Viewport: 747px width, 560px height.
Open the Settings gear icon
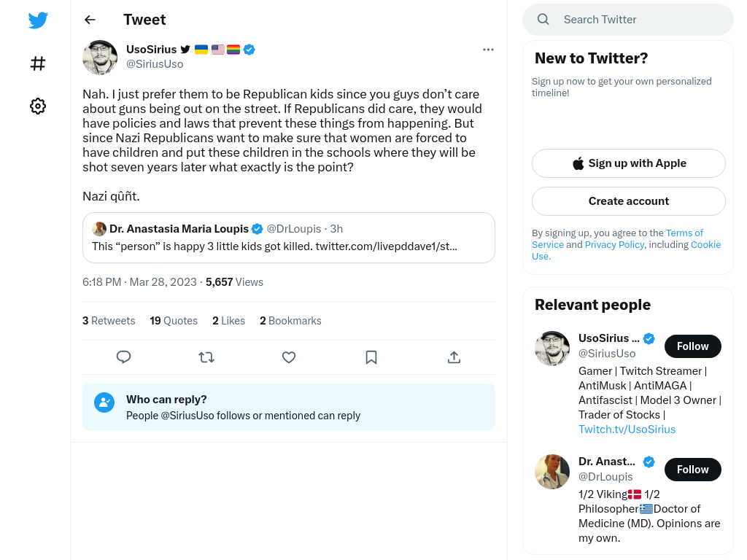(x=38, y=106)
